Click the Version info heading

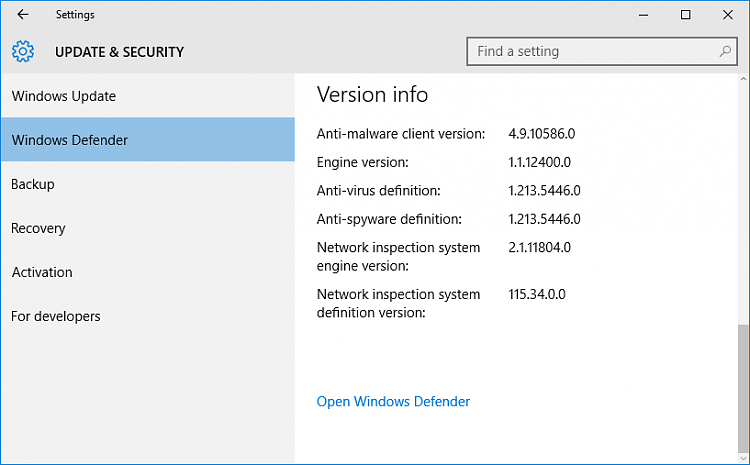click(372, 94)
